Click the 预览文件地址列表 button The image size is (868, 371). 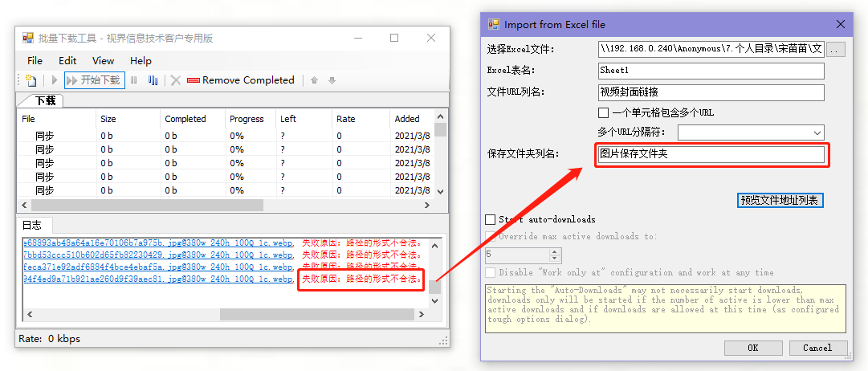tap(780, 200)
